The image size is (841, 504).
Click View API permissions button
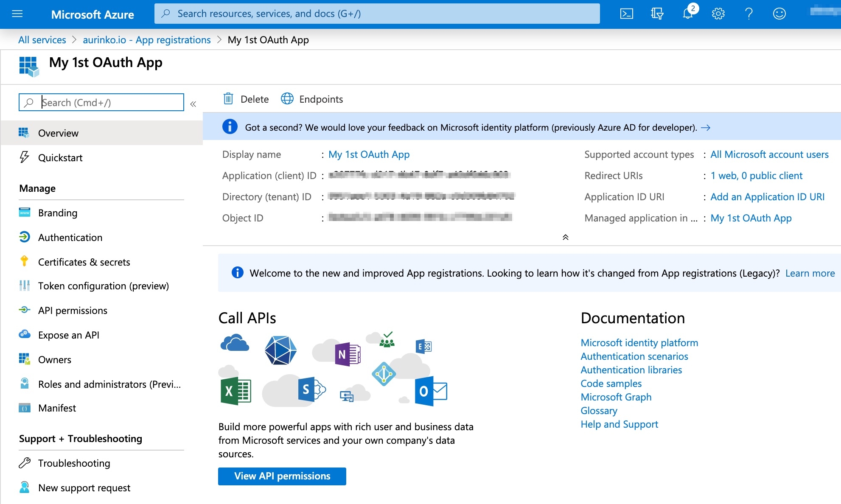pyautogui.click(x=282, y=476)
